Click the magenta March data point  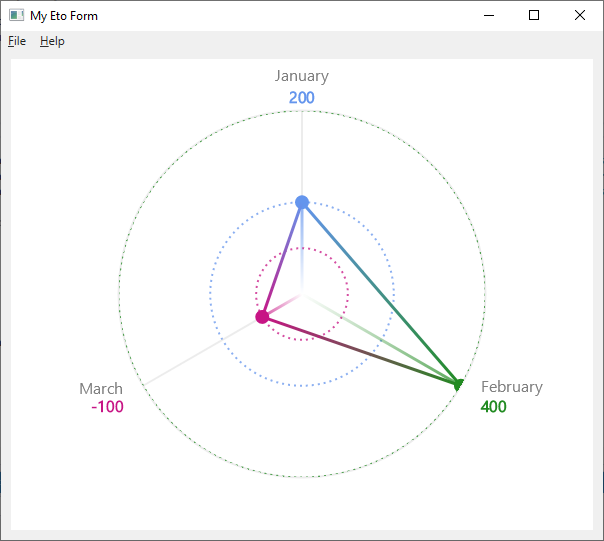tap(262, 317)
